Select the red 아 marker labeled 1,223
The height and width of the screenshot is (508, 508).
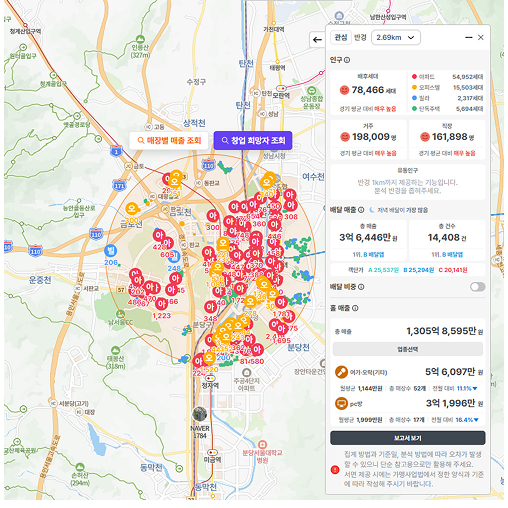161,304
